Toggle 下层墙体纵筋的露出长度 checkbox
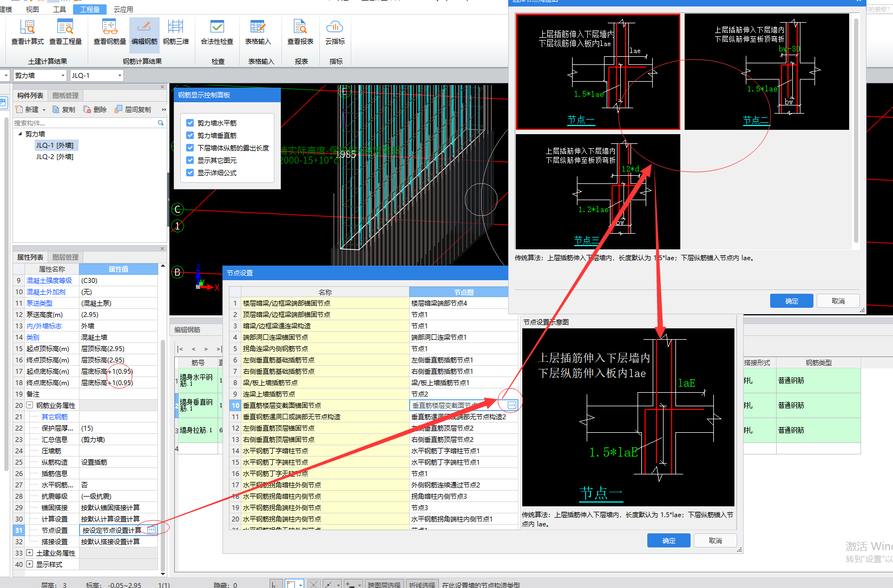Image resolution: width=893 pixels, height=588 pixels. tap(190, 148)
